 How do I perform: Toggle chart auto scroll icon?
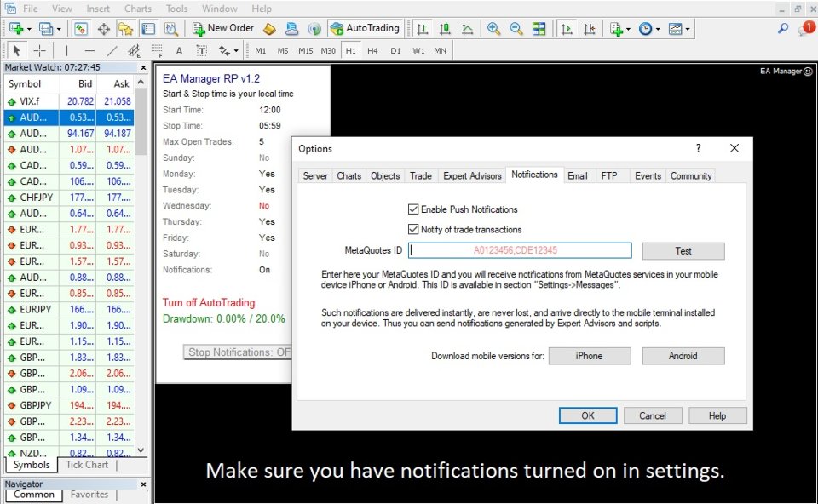point(567,29)
